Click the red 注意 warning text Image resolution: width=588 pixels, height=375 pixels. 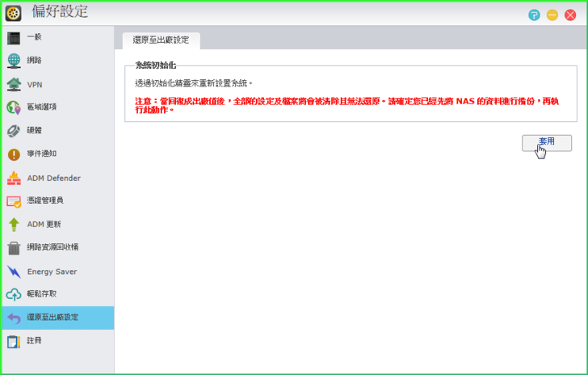[x=346, y=106]
